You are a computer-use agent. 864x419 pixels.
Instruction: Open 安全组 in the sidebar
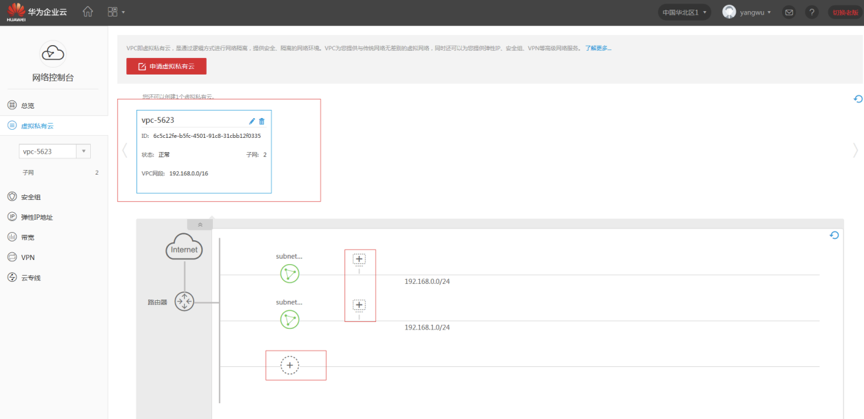click(x=31, y=197)
